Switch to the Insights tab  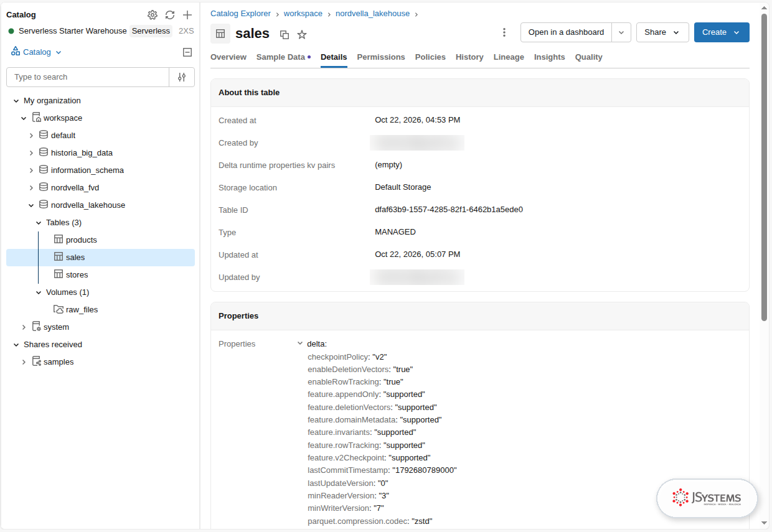[x=550, y=57]
